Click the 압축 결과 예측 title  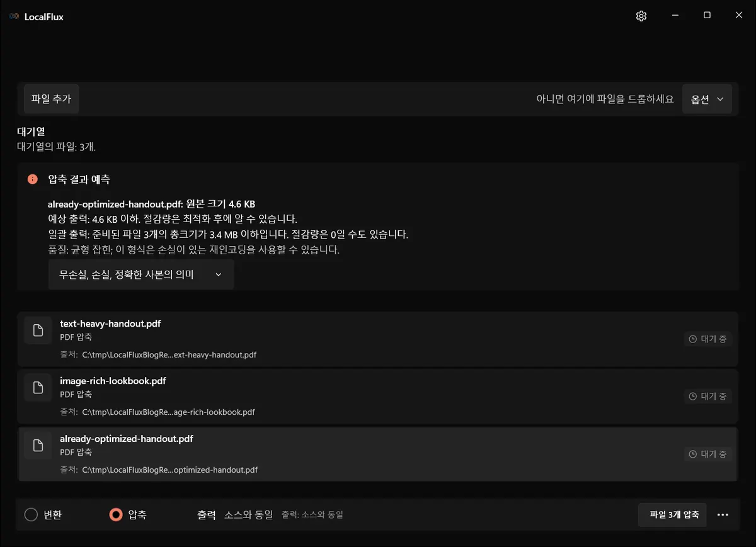tap(79, 179)
